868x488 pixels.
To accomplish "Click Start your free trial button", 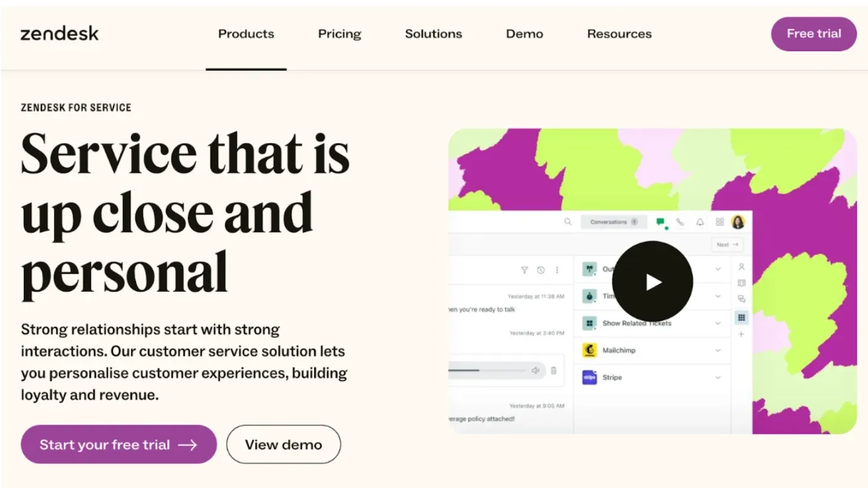I will tap(119, 444).
